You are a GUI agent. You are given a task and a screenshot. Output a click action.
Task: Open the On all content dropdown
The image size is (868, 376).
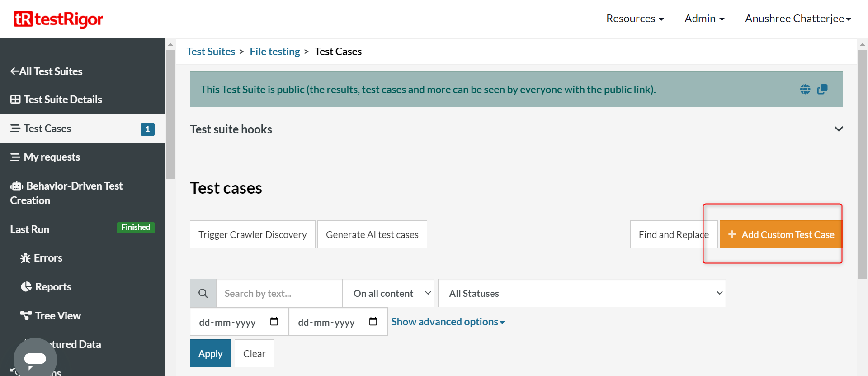388,293
